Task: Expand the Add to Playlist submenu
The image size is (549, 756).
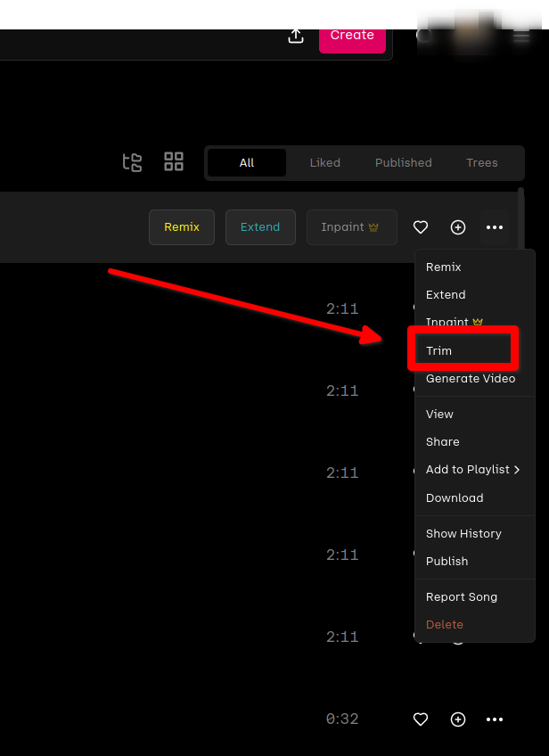Action: click(x=475, y=470)
